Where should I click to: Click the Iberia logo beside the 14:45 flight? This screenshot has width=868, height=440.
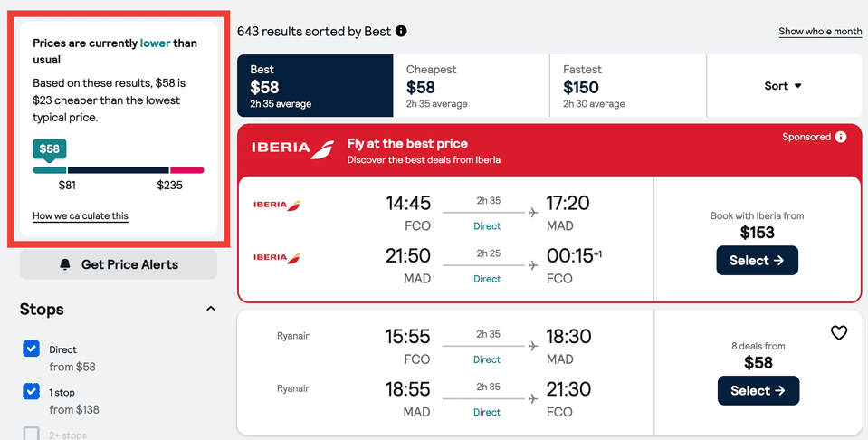(x=277, y=206)
